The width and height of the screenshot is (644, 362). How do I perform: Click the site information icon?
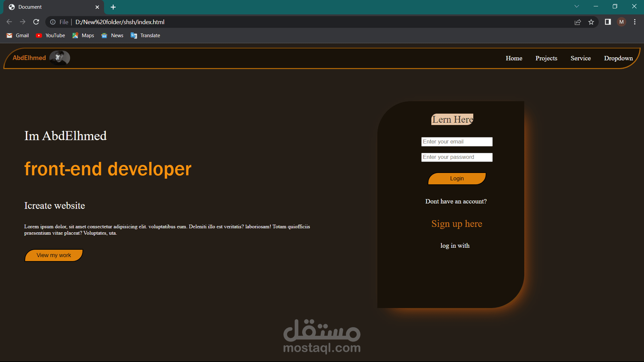(x=53, y=22)
